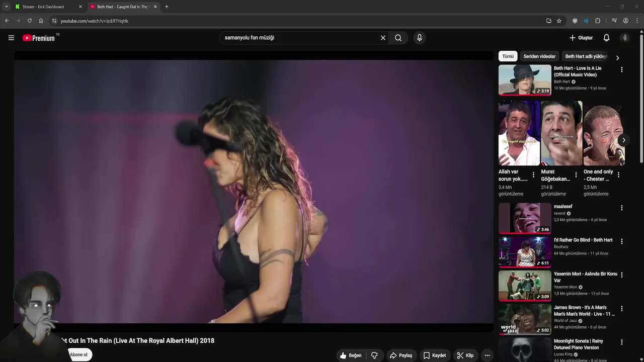Open the browser three-dot menu

tap(637, 21)
